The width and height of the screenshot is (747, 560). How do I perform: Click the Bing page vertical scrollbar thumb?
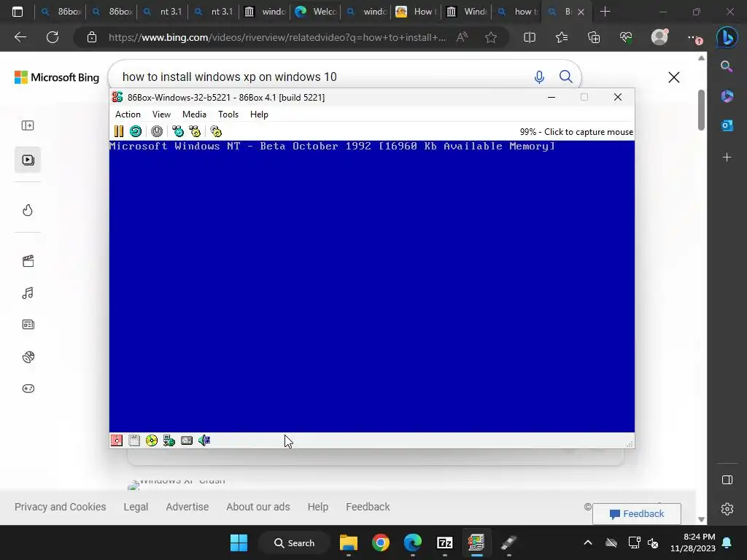[x=701, y=109]
